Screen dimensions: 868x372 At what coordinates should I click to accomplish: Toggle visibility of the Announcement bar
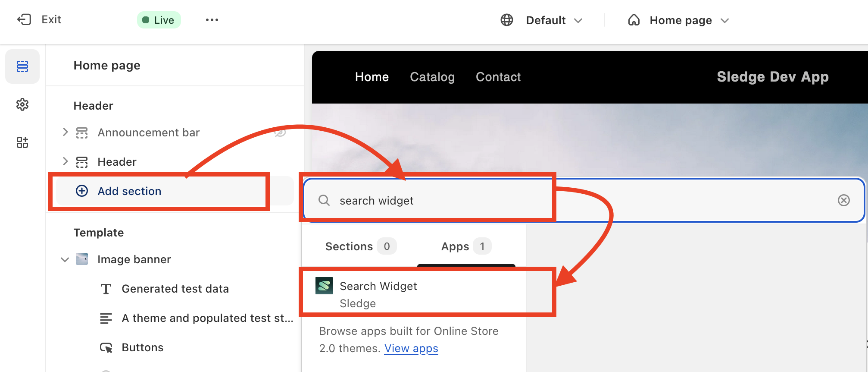(x=280, y=132)
